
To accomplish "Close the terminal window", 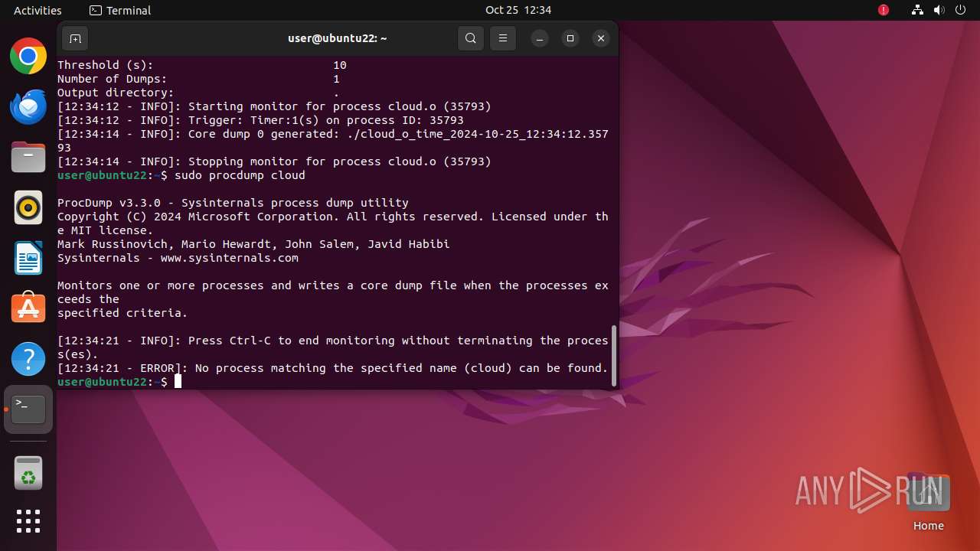I will [601, 38].
